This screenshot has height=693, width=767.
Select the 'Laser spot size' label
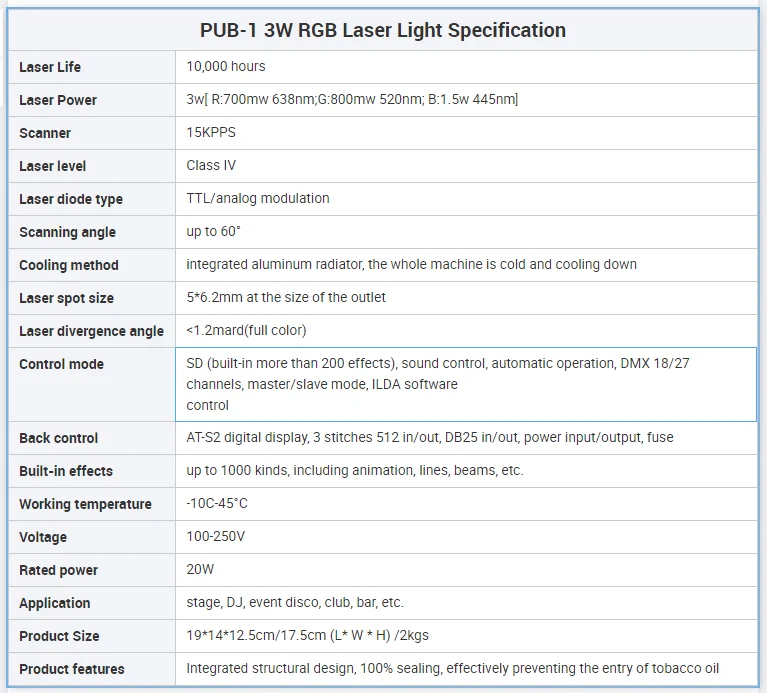(x=67, y=298)
